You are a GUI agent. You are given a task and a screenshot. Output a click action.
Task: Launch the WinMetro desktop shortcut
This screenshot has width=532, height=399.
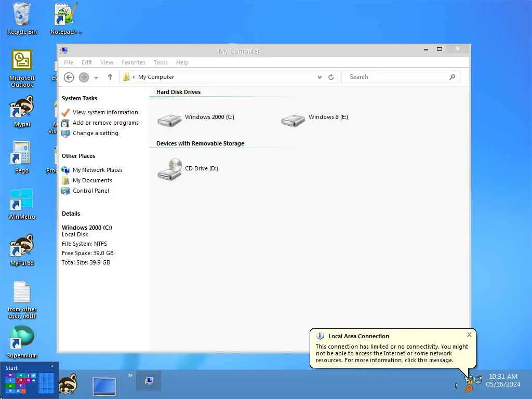[x=22, y=204]
